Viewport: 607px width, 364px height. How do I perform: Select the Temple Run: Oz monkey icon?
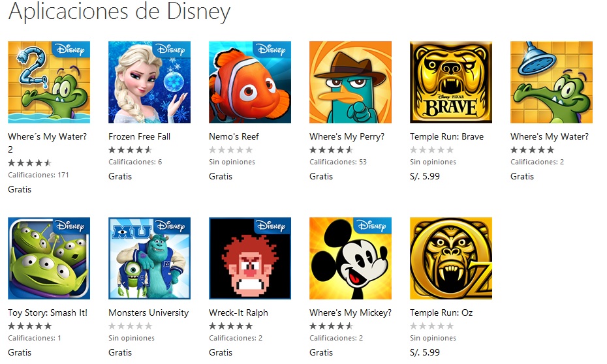coord(451,258)
